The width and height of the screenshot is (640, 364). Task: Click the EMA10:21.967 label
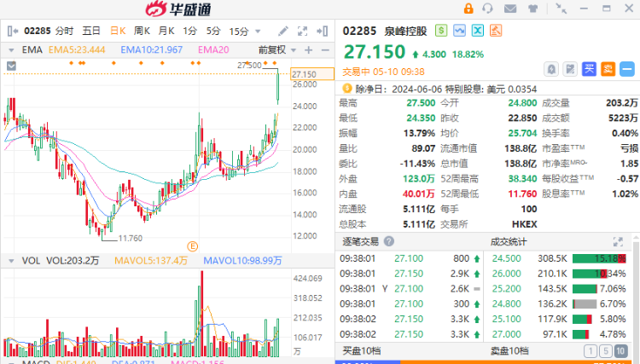(151, 49)
